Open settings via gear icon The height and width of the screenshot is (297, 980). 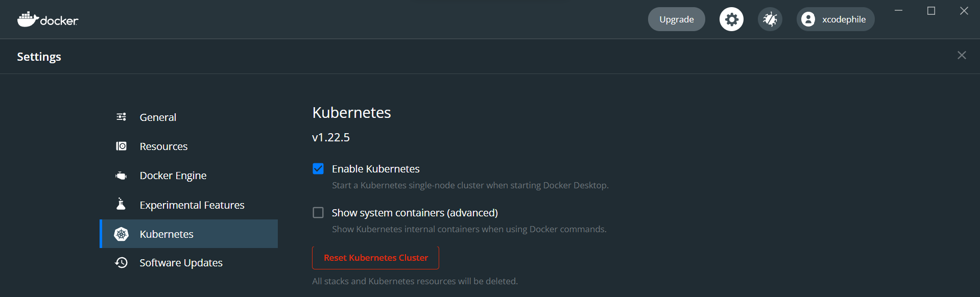pos(731,19)
